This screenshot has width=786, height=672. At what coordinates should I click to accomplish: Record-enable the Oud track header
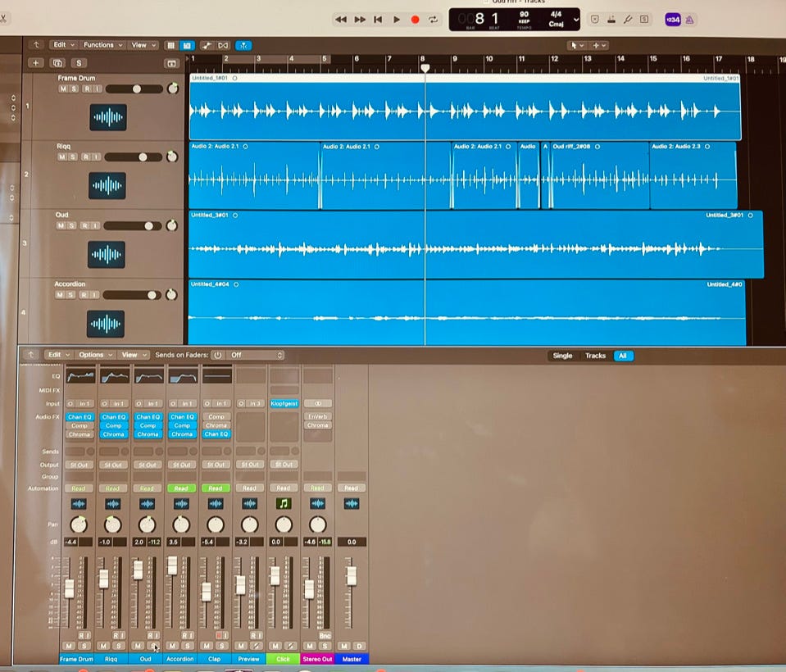85,225
